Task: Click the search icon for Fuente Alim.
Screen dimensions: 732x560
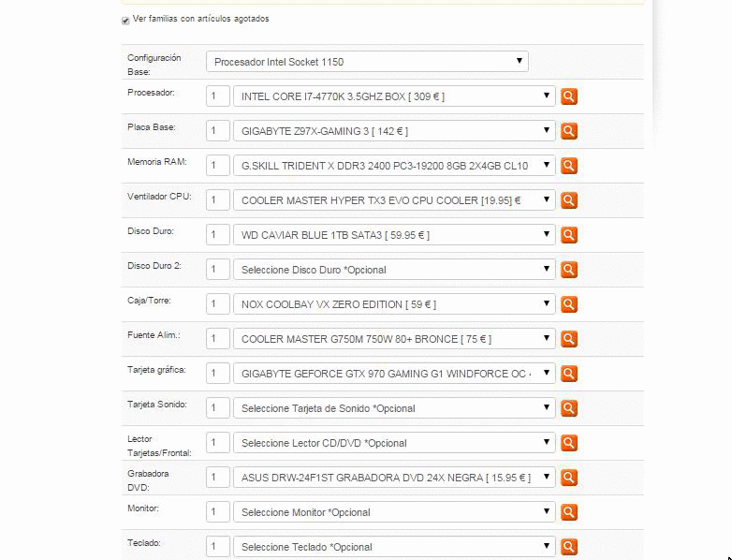Action: point(568,339)
